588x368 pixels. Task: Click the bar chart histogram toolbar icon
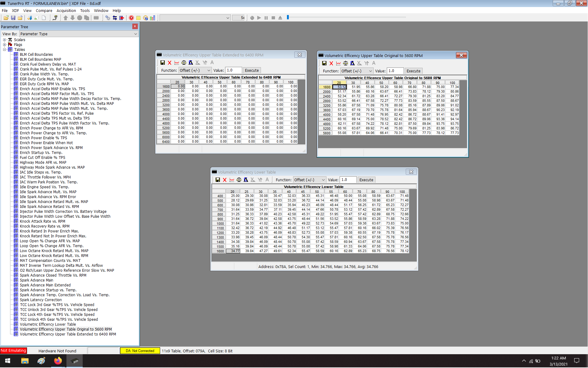pyautogui.click(x=153, y=18)
